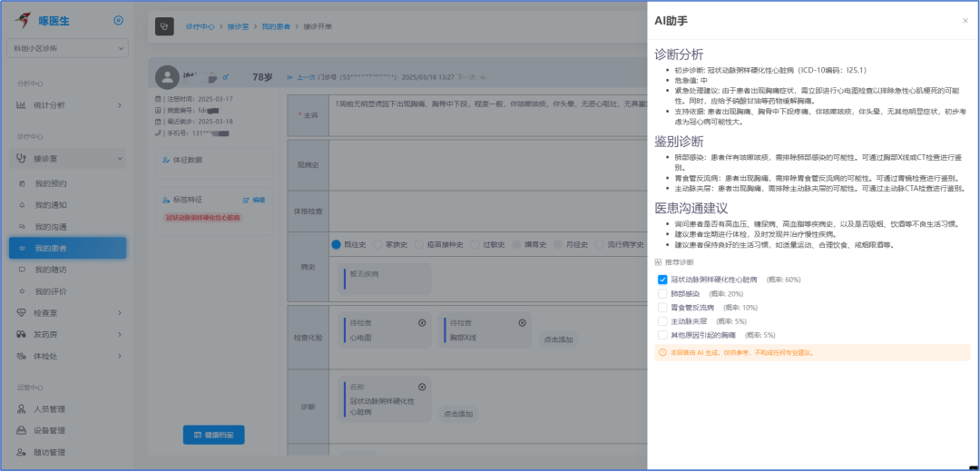Viewport: 980px width, 472px height.
Task: Click the 统计分析 chart icon in sidebar
Action: [21, 105]
